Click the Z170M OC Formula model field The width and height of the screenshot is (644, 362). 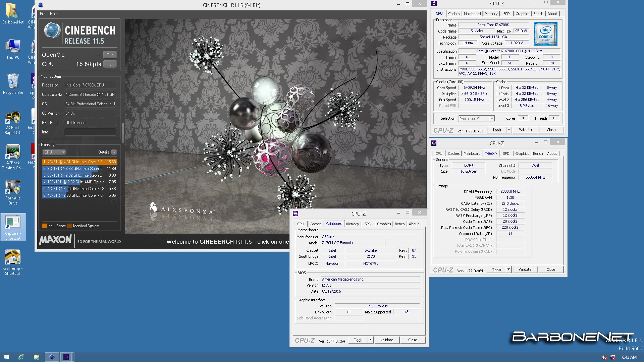coord(352,243)
